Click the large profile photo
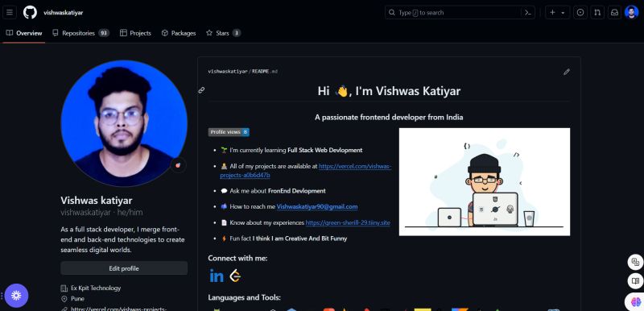The image size is (644, 311). pos(124,123)
